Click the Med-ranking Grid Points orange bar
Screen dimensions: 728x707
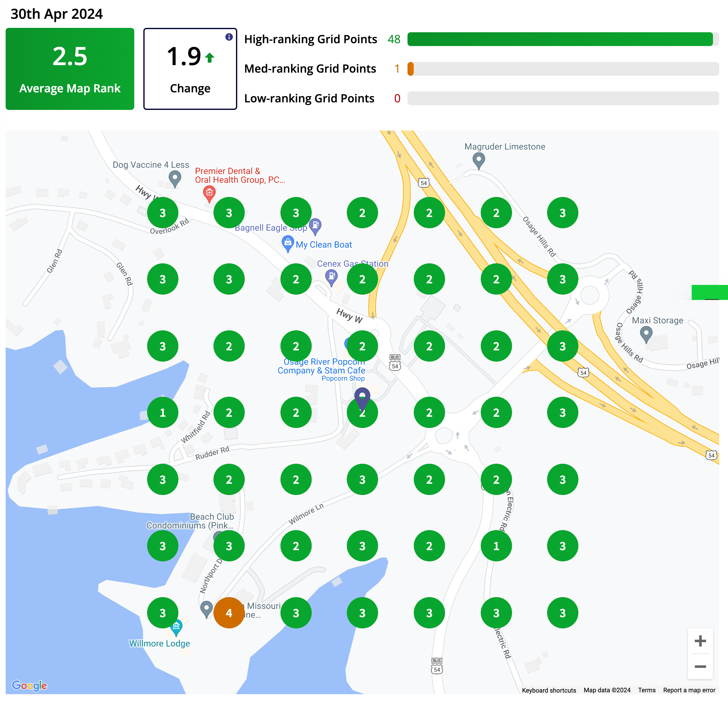click(x=410, y=69)
